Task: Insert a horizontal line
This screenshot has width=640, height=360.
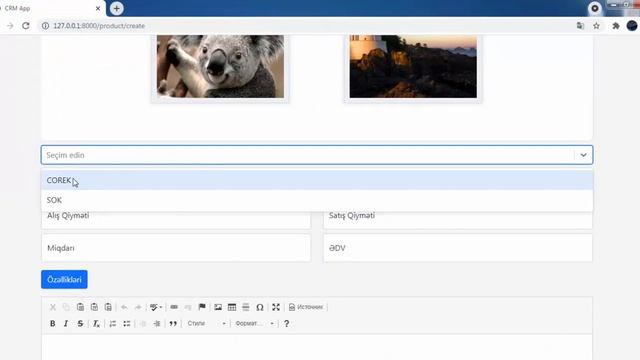Action: point(246,307)
